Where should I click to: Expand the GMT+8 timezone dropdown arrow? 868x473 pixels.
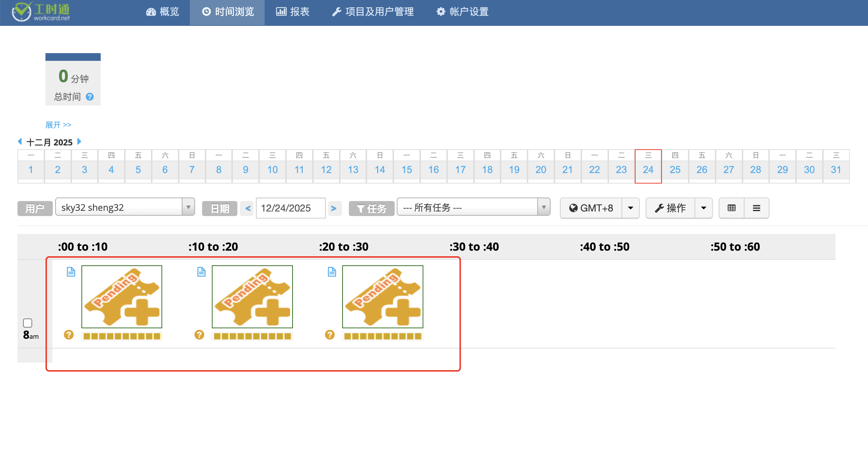coord(631,208)
